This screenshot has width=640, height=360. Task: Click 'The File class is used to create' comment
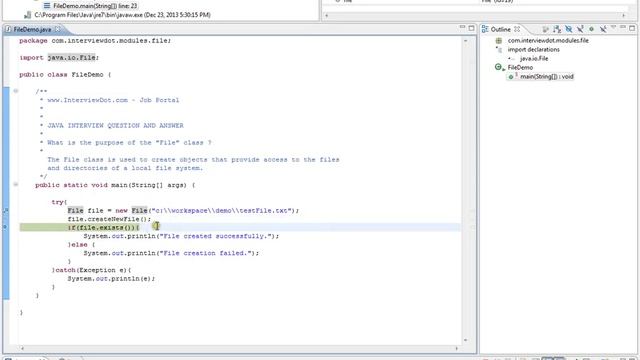(193, 160)
